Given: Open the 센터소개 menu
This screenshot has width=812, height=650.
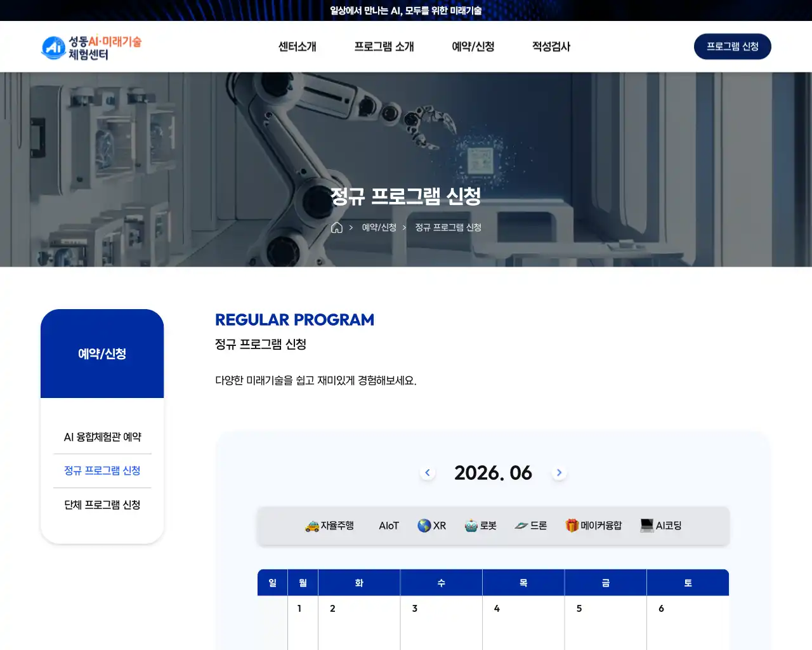Looking at the screenshot, I should coord(297,46).
